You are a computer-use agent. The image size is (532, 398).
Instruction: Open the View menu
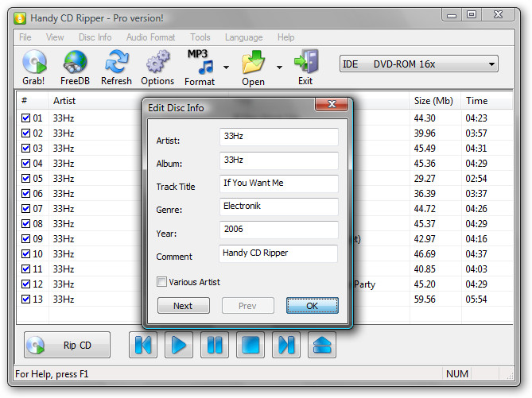(55, 37)
